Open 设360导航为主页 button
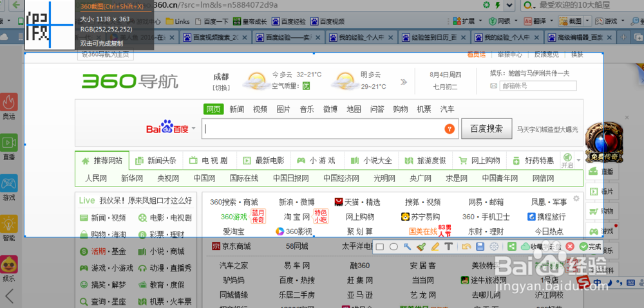The height and width of the screenshot is (308, 644). pyautogui.click(x=105, y=54)
